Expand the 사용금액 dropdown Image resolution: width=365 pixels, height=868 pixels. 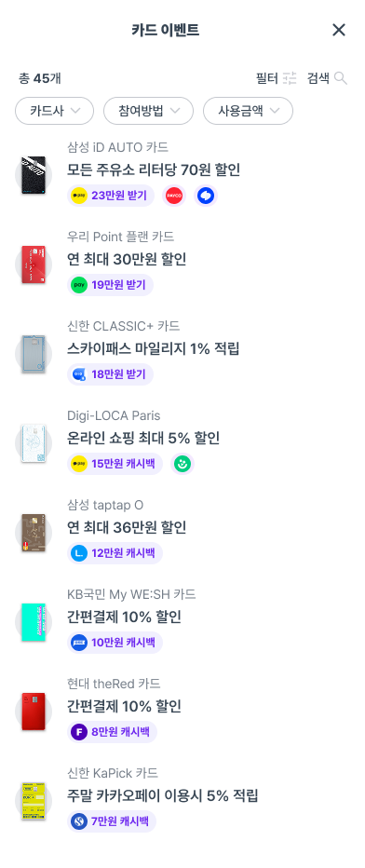248,111
